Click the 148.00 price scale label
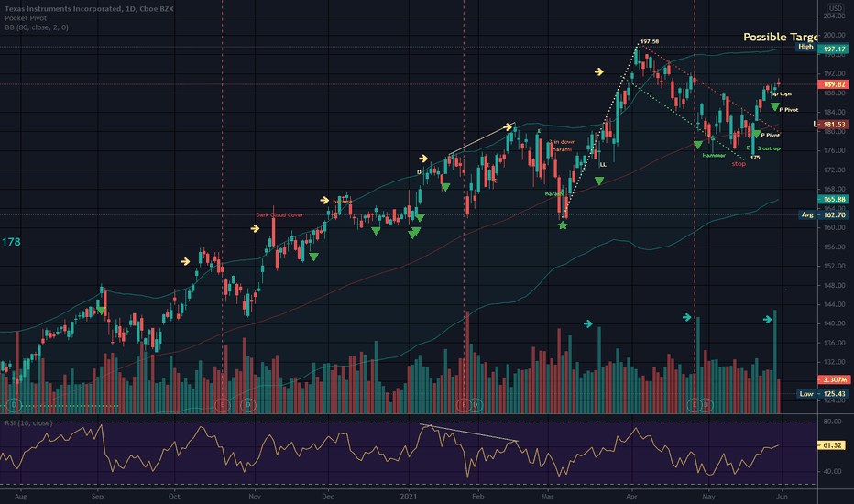The image size is (854, 504). click(x=835, y=285)
